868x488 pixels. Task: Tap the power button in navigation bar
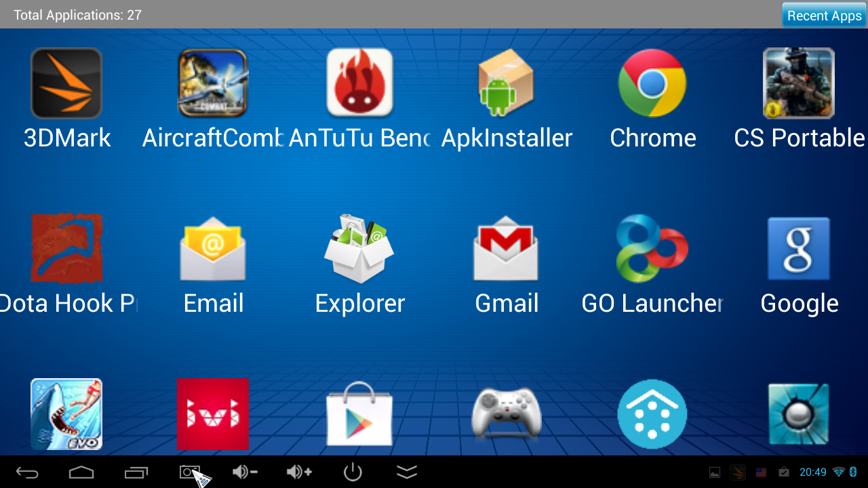[x=353, y=472]
